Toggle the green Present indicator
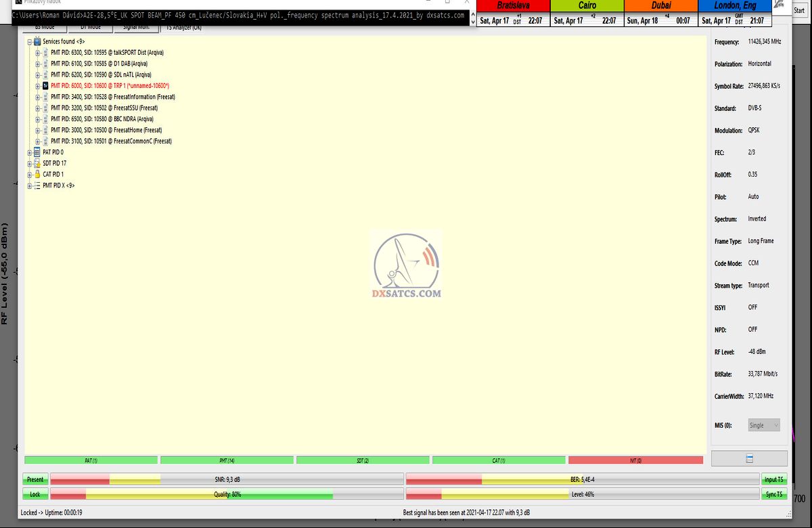Screen dimensions: 812x528 (35, 479)
